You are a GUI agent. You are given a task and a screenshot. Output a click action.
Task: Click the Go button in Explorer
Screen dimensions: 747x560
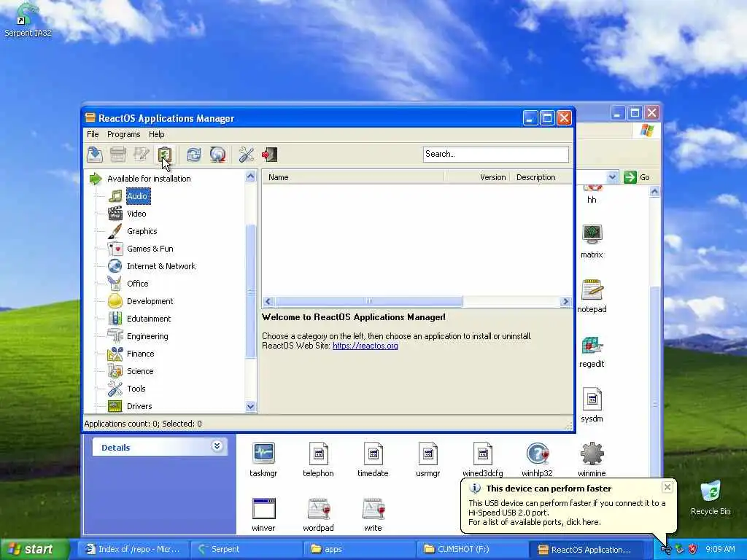click(636, 177)
